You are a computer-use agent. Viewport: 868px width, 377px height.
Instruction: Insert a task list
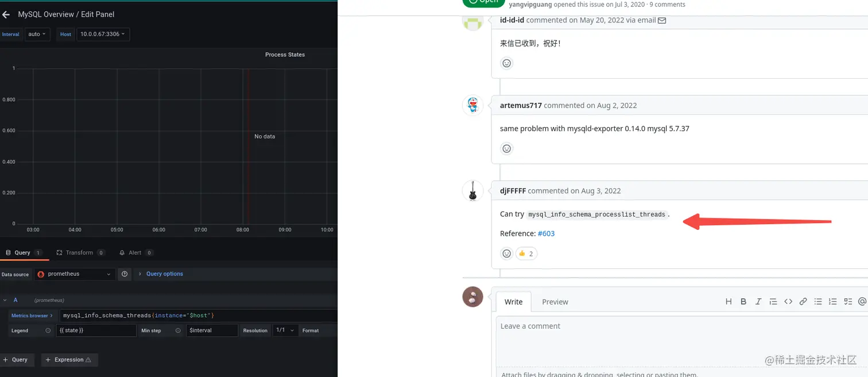coord(848,302)
